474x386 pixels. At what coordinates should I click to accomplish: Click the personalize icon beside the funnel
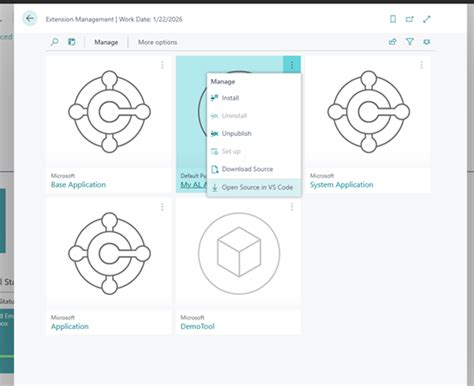[427, 42]
